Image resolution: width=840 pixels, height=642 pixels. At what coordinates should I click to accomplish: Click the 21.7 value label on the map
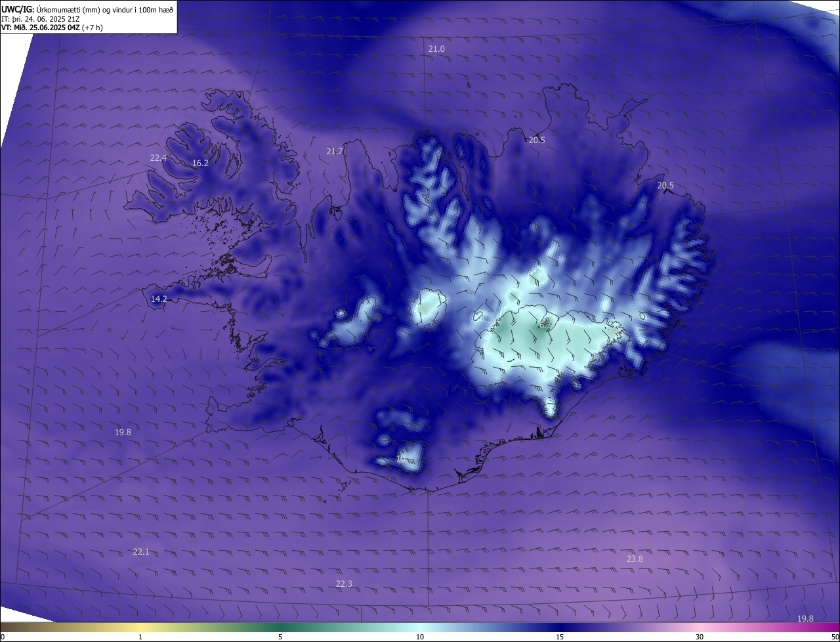(335, 152)
